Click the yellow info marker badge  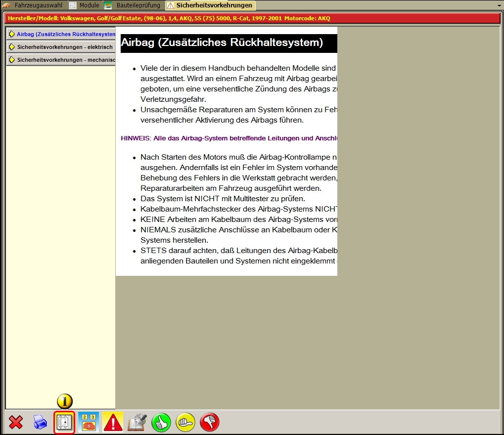click(x=65, y=401)
